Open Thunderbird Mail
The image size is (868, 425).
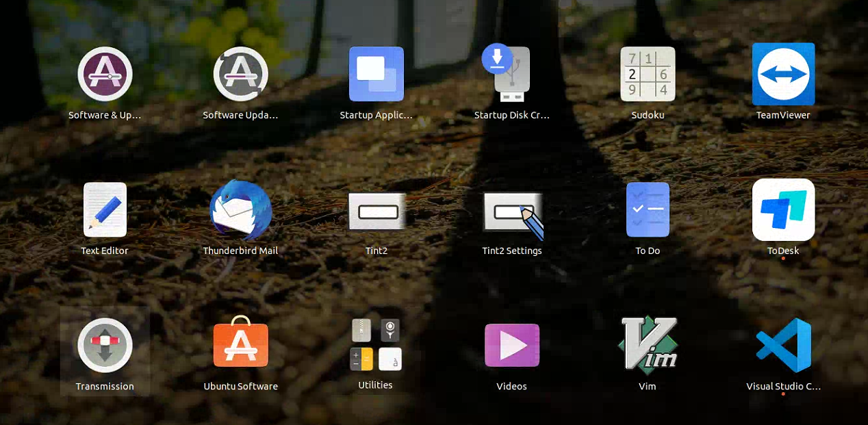[240, 210]
